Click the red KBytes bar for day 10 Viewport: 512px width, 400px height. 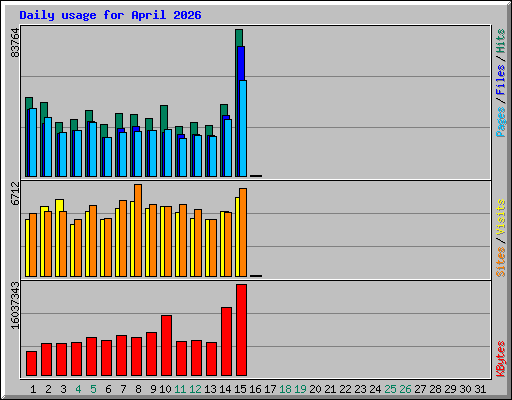pyautogui.click(x=167, y=346)
